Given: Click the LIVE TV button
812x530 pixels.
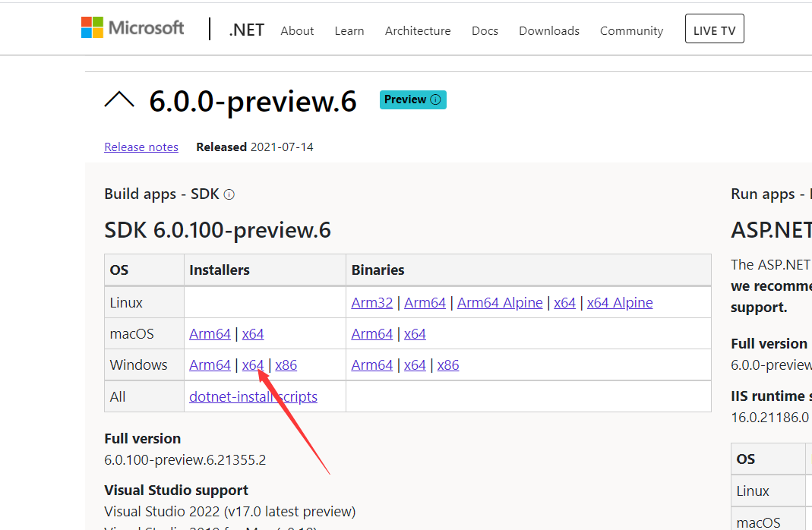Looking at the screenshot, I should pyautogui.click(x=715, y=28).
